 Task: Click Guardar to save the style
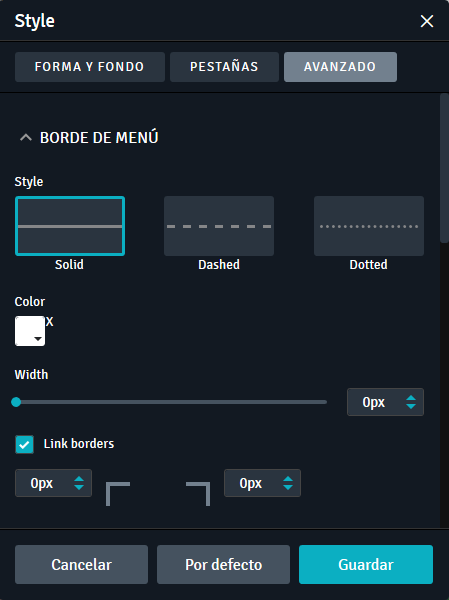tap(366, 564)
